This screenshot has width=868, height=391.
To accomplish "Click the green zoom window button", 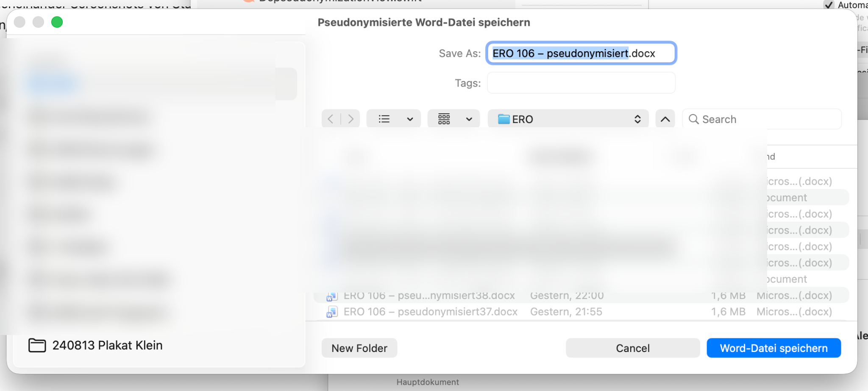I will 57,22.
